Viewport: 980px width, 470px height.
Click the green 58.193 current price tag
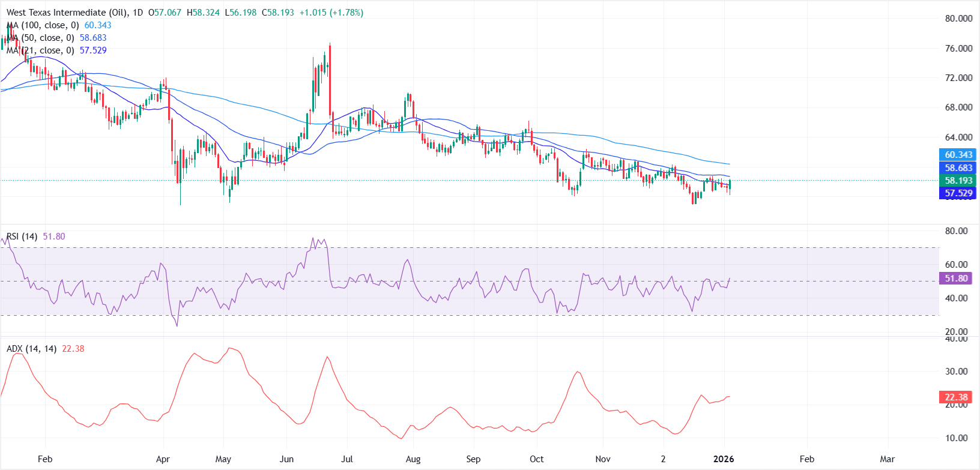point(958,181)
